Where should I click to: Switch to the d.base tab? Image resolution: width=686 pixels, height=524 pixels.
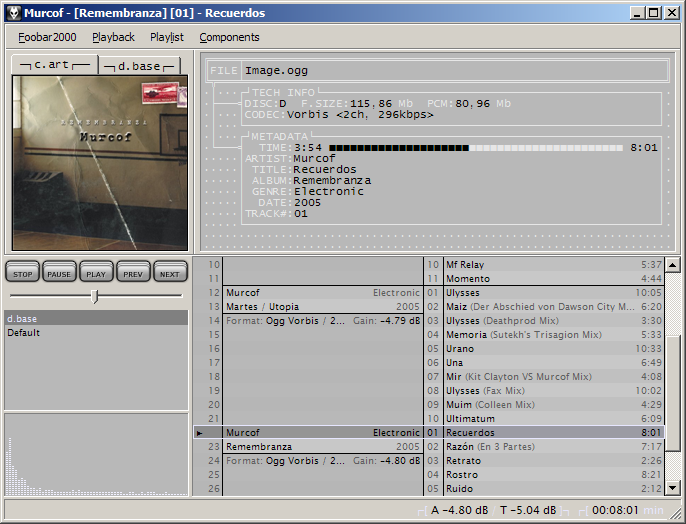tap(141, 65)
